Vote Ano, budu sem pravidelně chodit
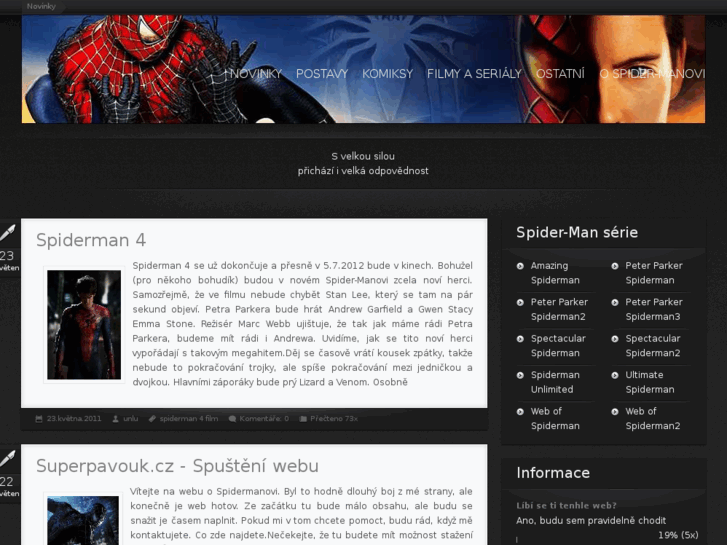This screenshot has width=727, height=545. (591, 521)
